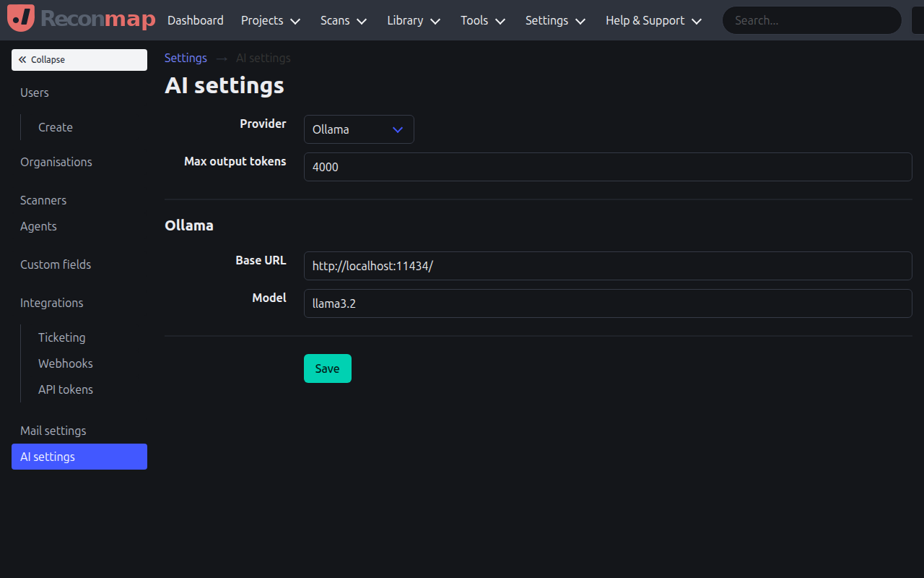Open the Ticketing integration settings
924x578 pixels.
(x=61, y=337)
